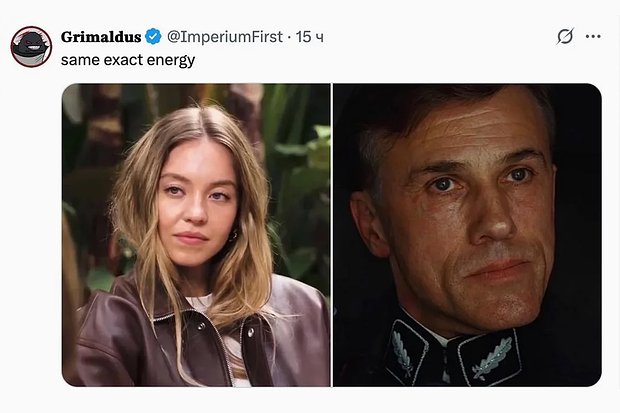View the tweet permalink via its time label
The width and height of the screenshot is (620, 413).
click(x=310, y=37)
